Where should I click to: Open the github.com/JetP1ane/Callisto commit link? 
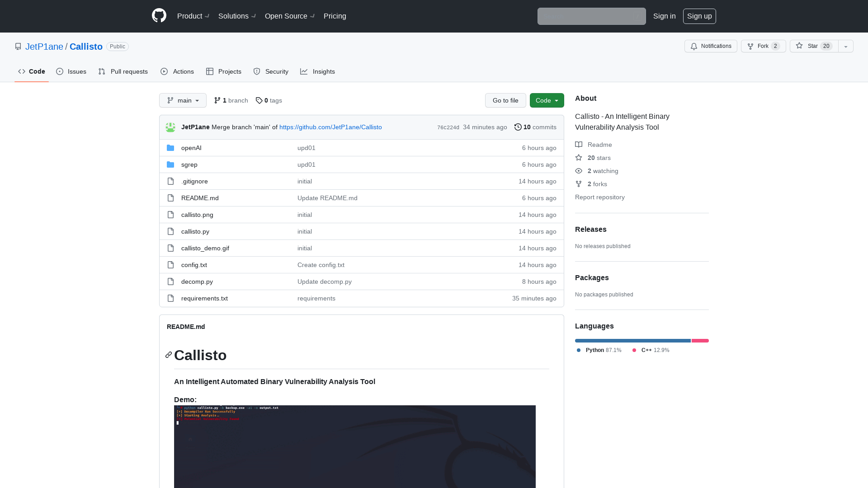pos(330,127)
